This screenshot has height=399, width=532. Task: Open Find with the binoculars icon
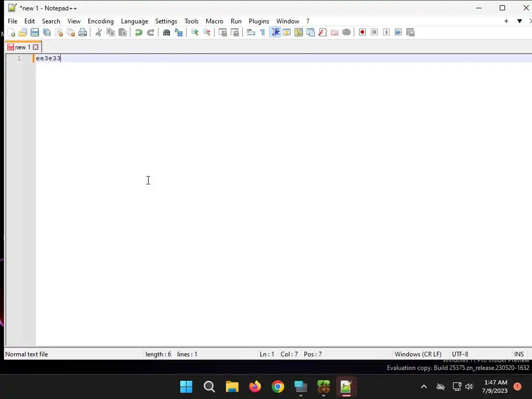166,32
